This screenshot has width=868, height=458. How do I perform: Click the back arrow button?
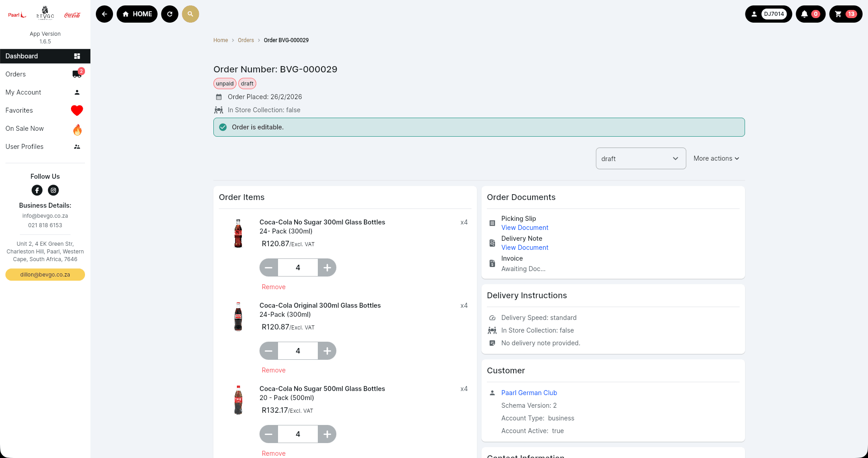point(104,14)
